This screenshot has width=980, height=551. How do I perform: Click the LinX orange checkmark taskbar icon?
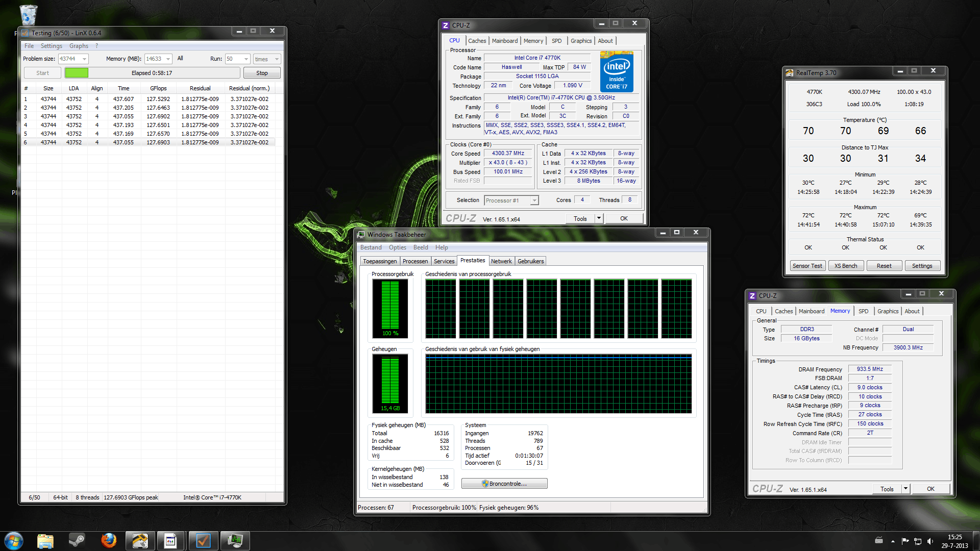tap(203, 540)
